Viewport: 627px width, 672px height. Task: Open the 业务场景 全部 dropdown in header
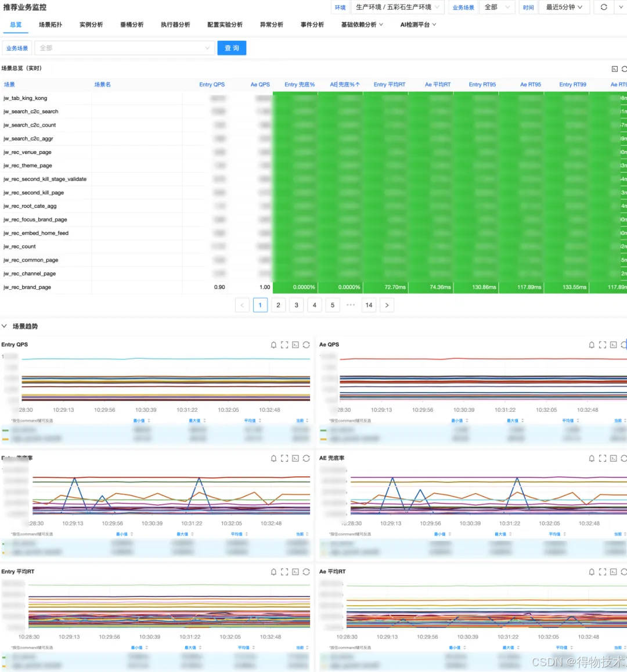click(497, 8)
